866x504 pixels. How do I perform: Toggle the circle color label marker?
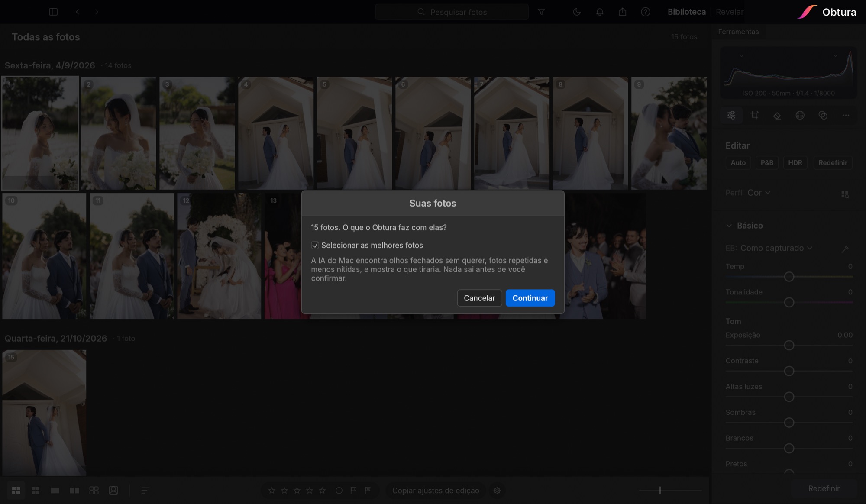339,490
